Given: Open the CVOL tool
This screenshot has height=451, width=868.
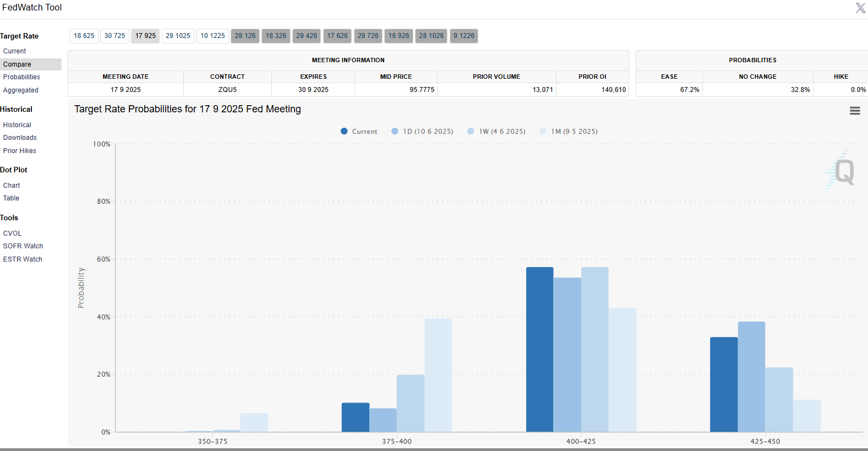Looking at the screenshot, I should [12, 233].
